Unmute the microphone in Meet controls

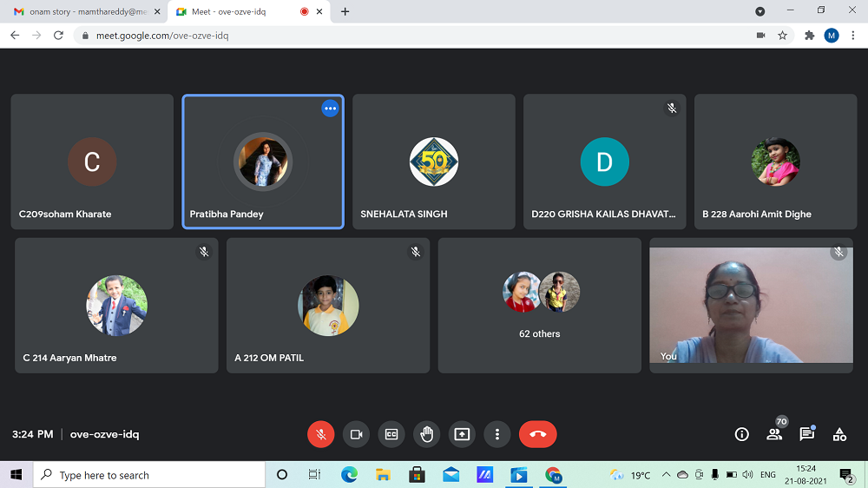click(320, 434)
